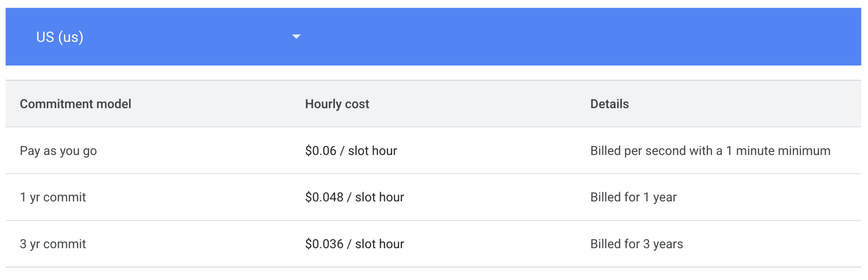Click the Billed for 1 year detail
868x280 pixels.
coord(634,197)
